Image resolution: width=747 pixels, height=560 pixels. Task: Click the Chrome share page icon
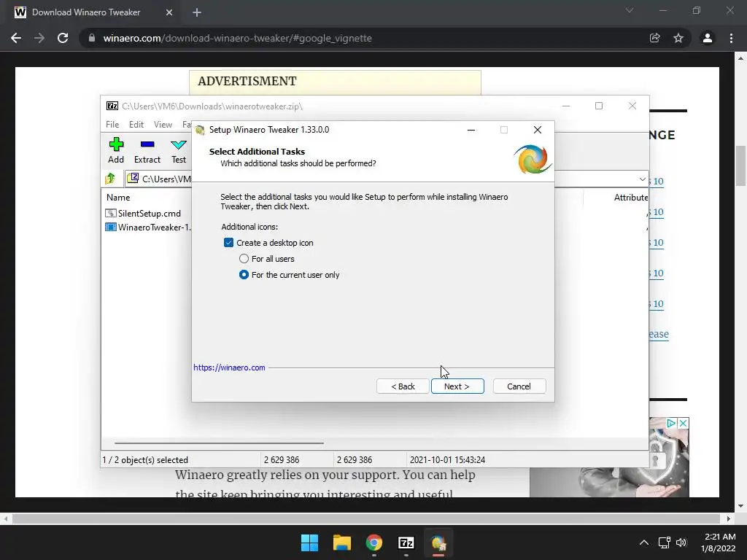point(655,38)
